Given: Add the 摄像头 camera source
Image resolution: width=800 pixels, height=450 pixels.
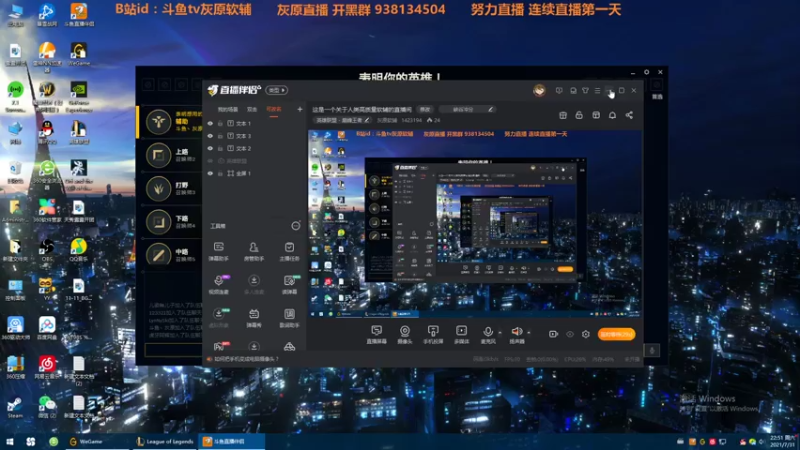Looking at the screenshot, I should (405, 335).
